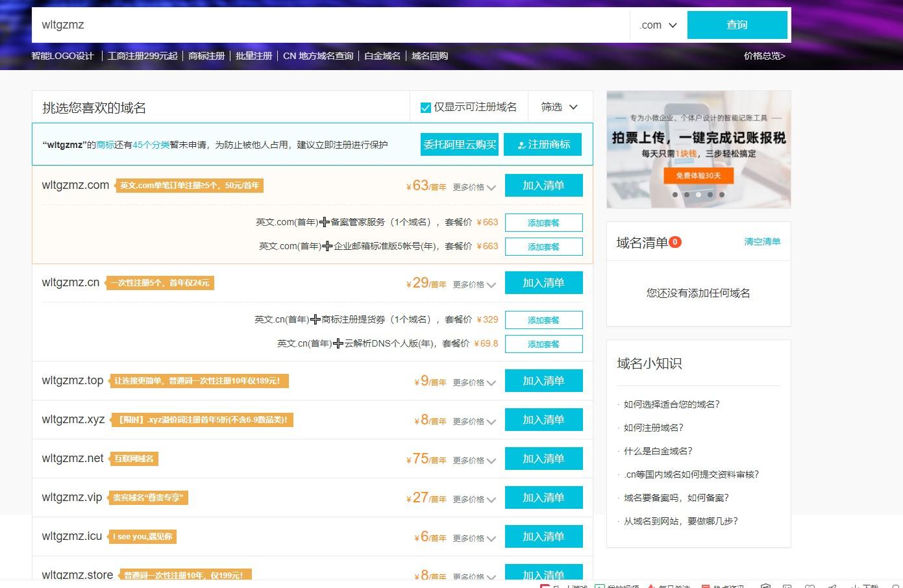
Task: Open CN 地方域名查询 link
Action: tap(318, 56)
